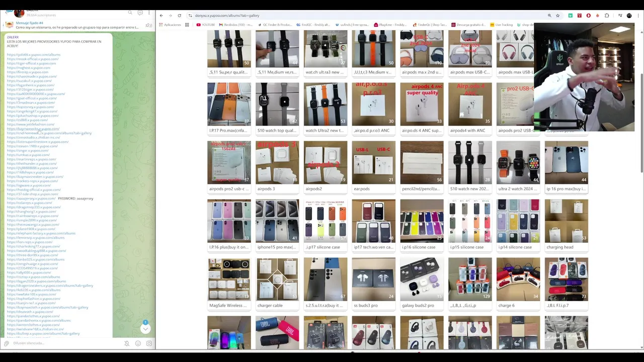The height and width of the screenshot is (362, 644).
Task: Open the browser zoom magnifier icon
Action: [x=549, y=16]
